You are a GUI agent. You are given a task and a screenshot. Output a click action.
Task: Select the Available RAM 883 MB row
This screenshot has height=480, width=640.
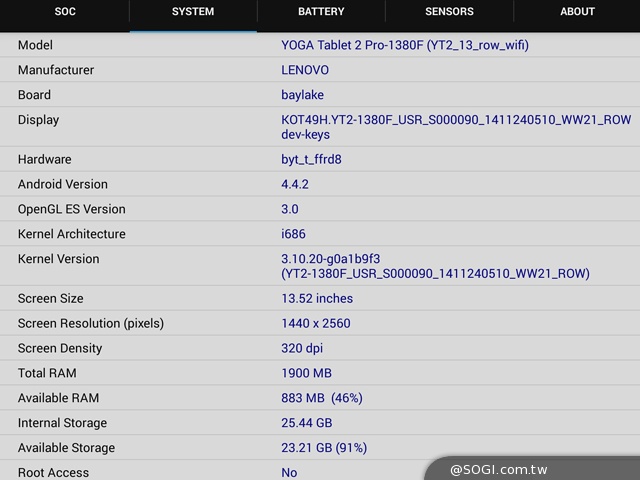coord(321,398)
